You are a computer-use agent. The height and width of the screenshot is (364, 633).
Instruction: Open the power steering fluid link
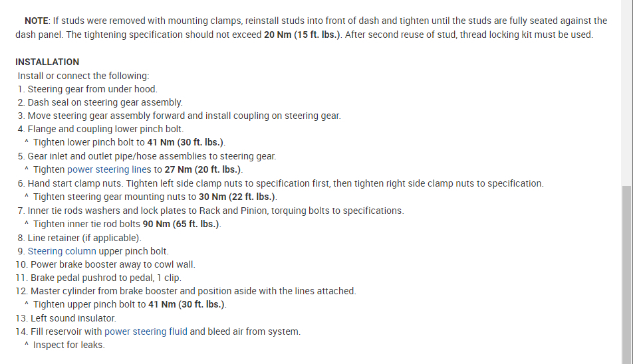[146, 331]
